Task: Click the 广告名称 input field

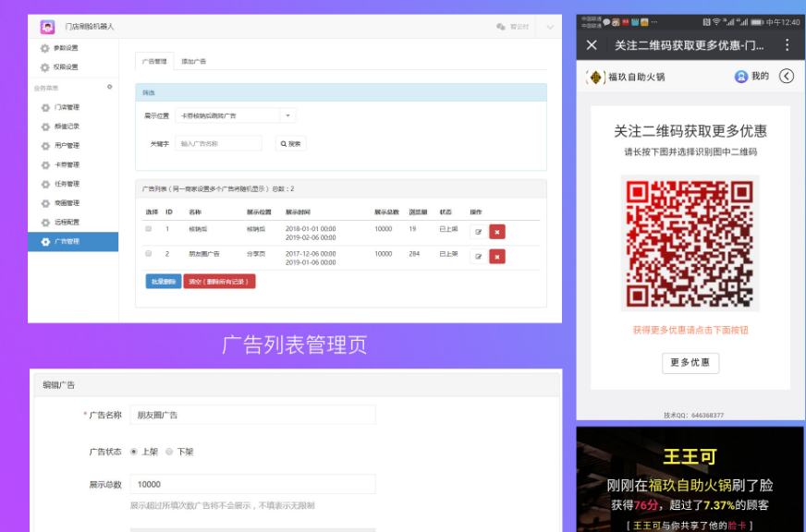Action: (x=253, y=415)
